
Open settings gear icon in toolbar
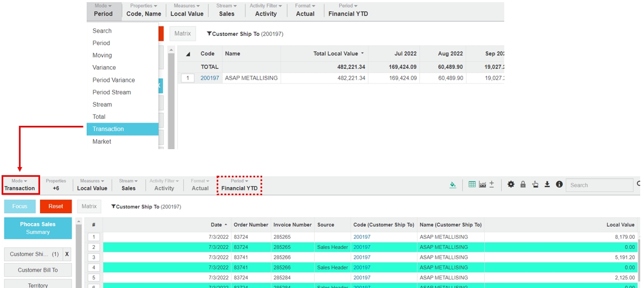tap(511, 185)
